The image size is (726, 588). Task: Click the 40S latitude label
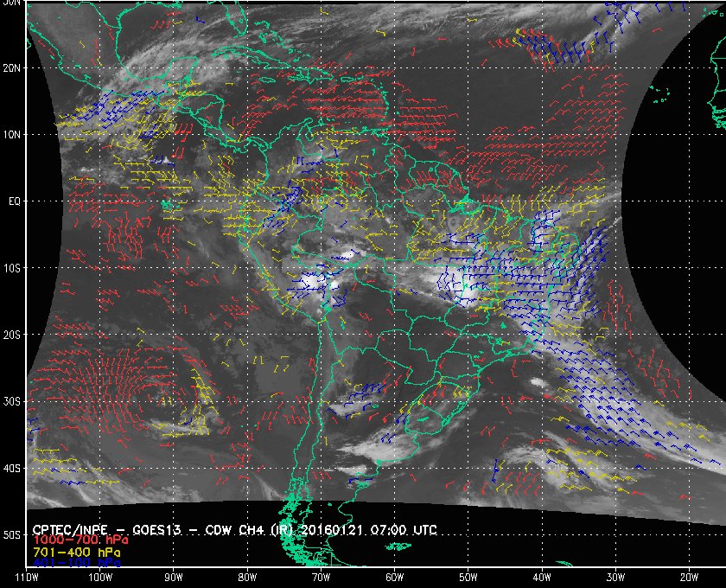pos(11,468)
